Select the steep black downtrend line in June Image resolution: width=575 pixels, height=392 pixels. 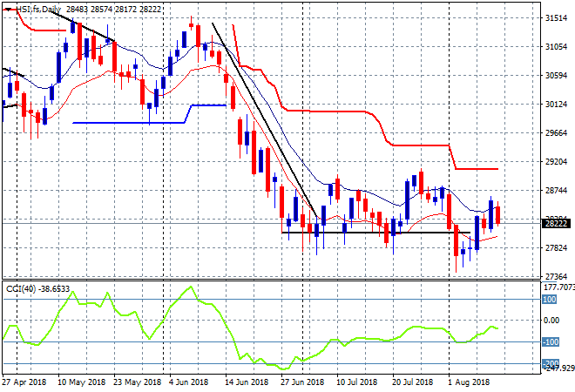[265, 121]
